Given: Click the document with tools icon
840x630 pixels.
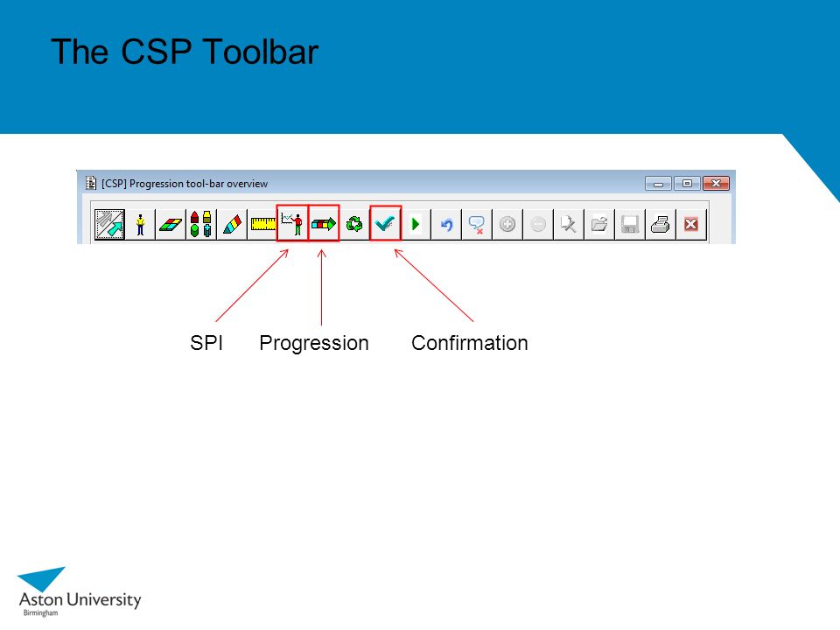Looking at the screenshot, I should (x=569, y=224).
